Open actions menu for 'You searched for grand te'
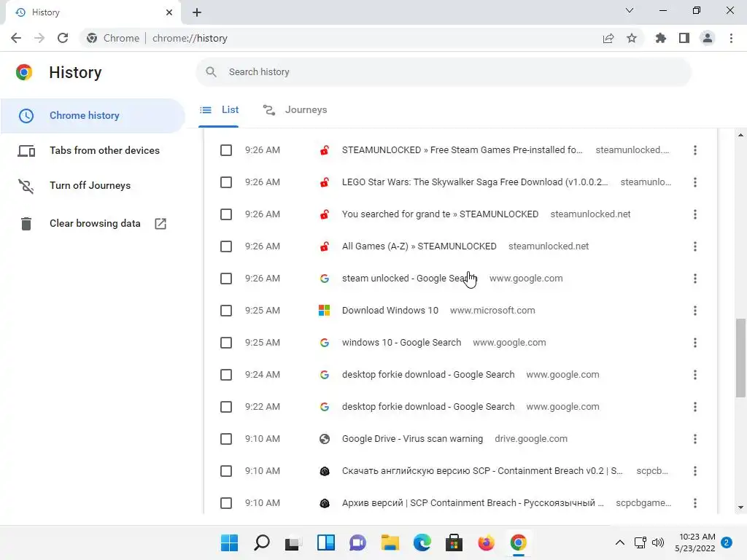Image resolution: width=747 pixels, height=560 pixels. 695,214
